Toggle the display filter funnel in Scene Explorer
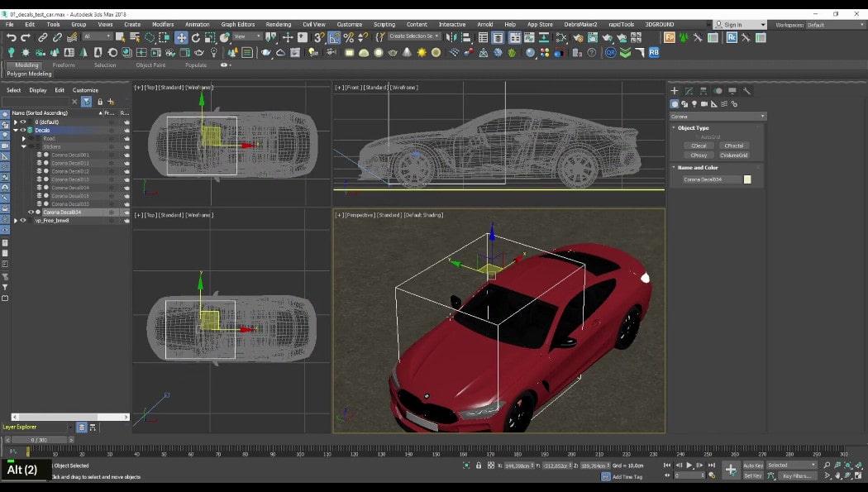This screenshot has width=868, height=492. (86, 101)
